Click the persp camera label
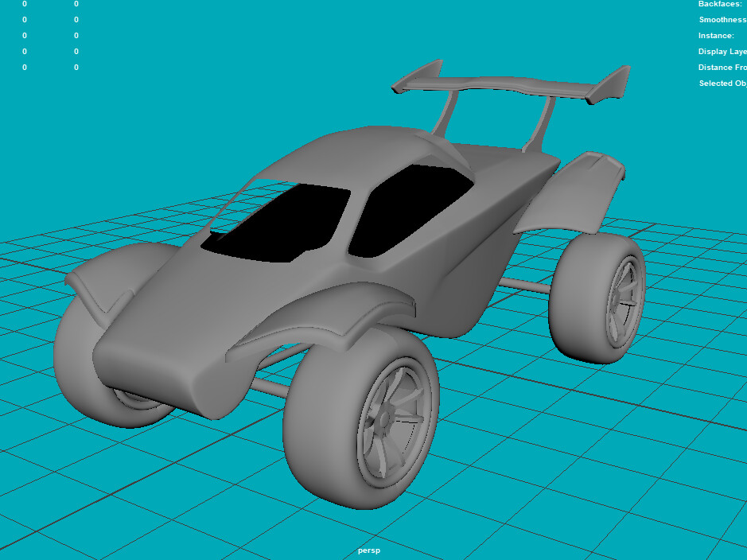Viewport: 747px width, 560px height. (369, 549)
